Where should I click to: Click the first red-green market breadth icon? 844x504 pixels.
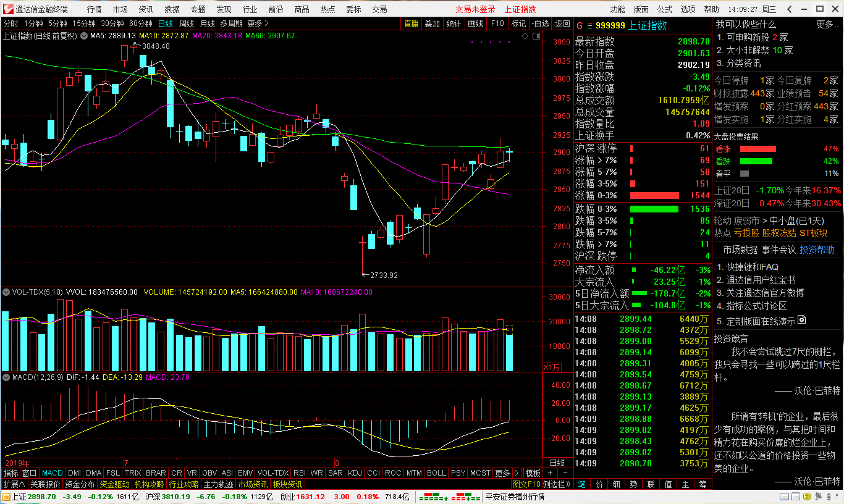[x=433, y=497]
